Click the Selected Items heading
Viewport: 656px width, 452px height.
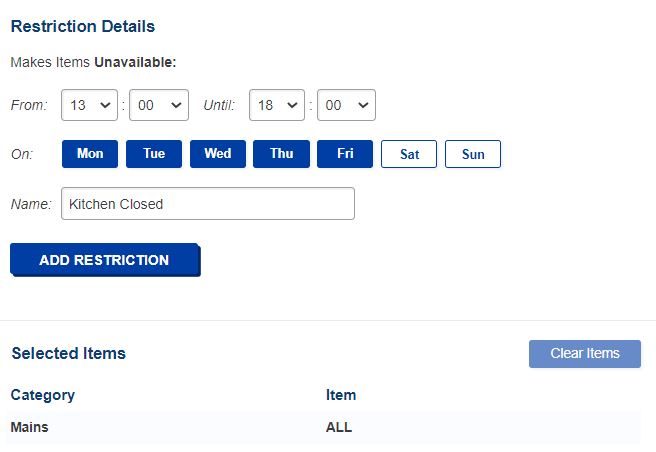tap(68, 353)
